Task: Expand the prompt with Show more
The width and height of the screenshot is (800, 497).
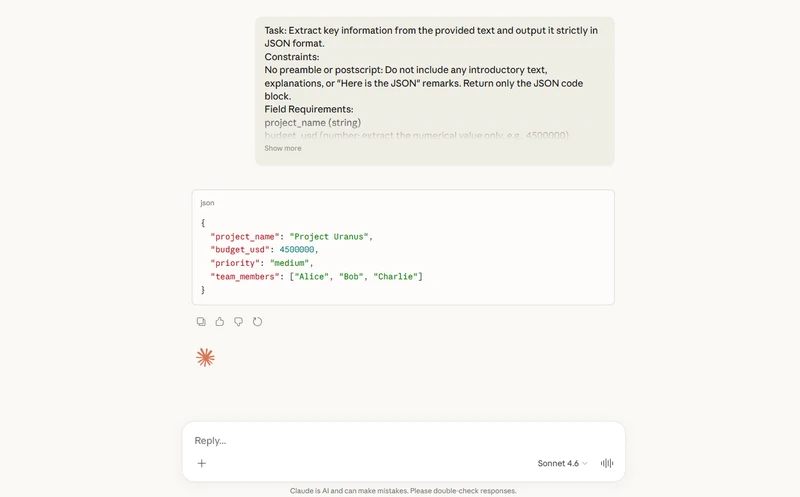Action: point(283,148)
